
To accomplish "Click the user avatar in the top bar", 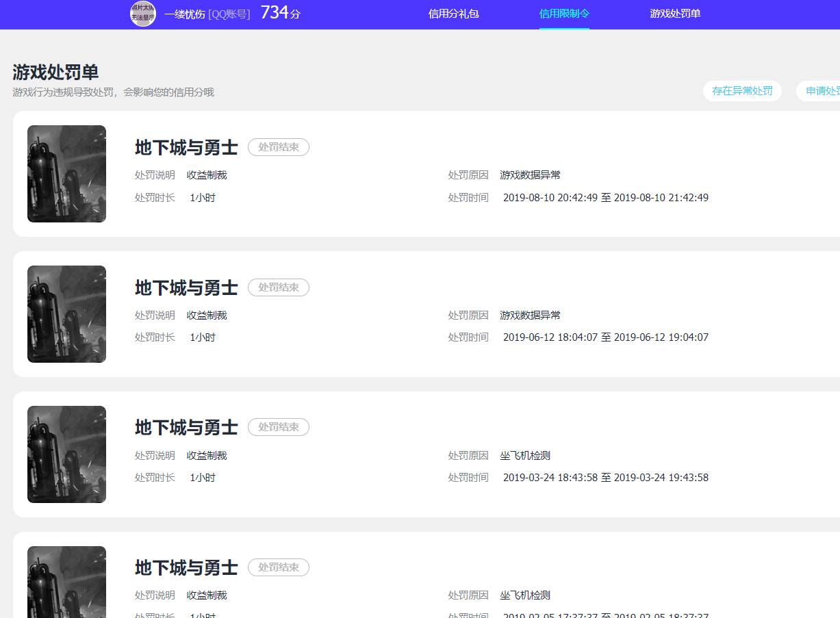I will pos(143,14).
